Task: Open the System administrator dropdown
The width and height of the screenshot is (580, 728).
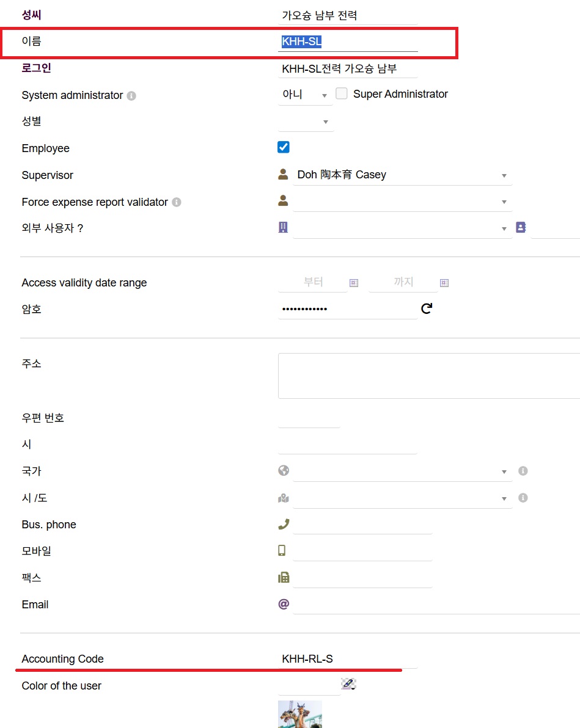Action: (305, 95)
